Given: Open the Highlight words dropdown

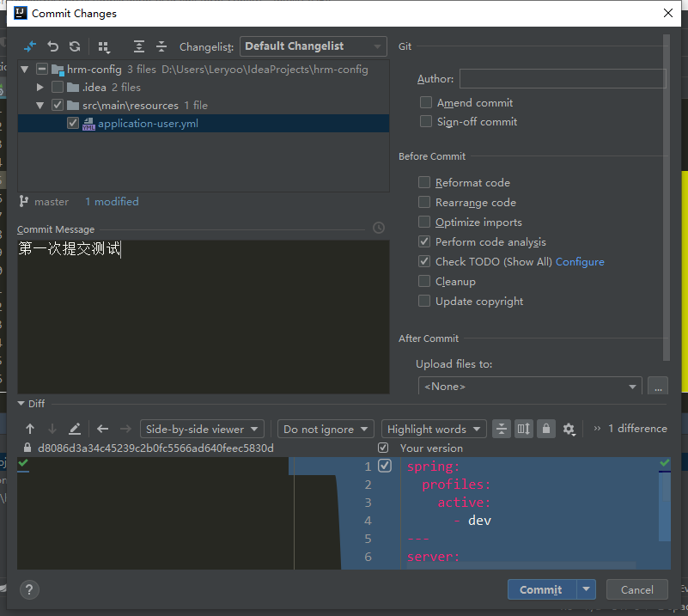Looking at the screenshot, I should coord(434,429).
